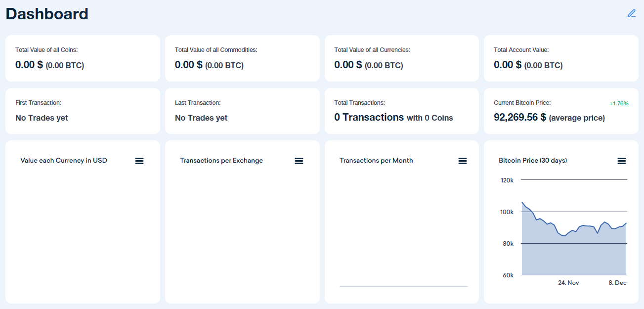Click the +1.76% price change indicator
This screenshot has width=644, height=309.
(x=620, y=103)
